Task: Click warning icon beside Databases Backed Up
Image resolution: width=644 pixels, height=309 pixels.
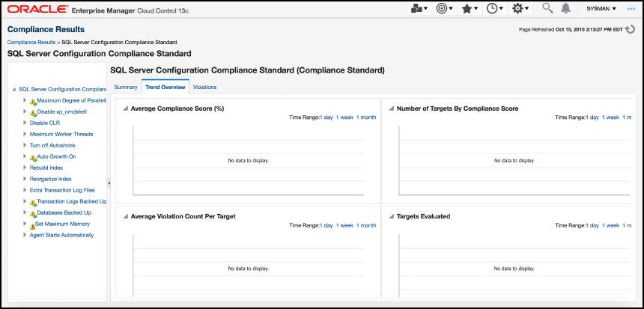Action: click(33, 214)
